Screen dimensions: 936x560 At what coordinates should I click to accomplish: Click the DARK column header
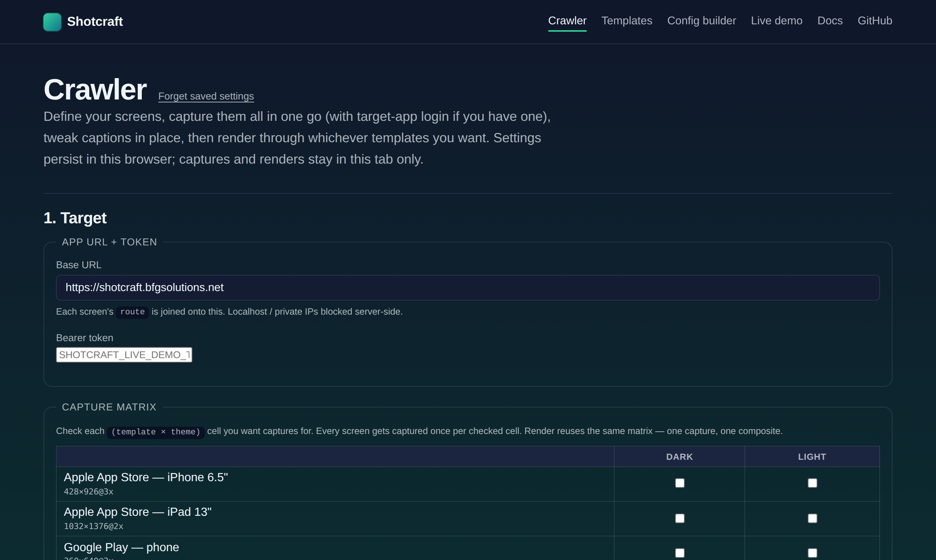680,456
